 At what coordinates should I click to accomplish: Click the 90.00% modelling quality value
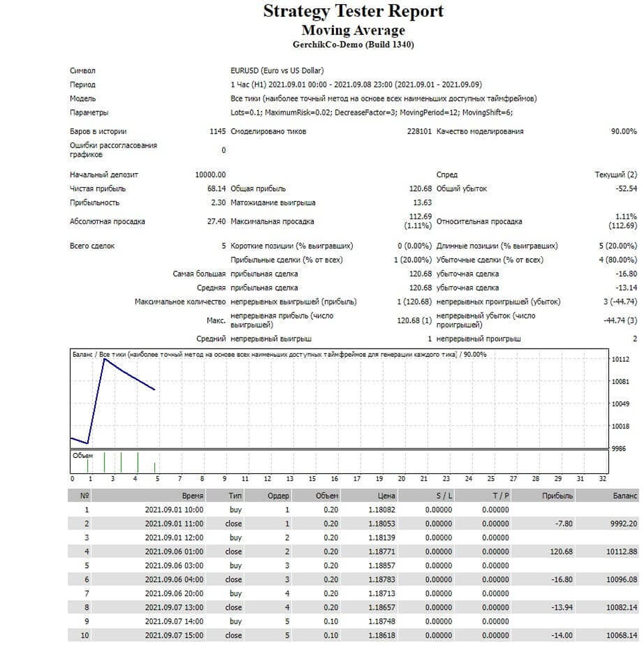coord(623,131)
